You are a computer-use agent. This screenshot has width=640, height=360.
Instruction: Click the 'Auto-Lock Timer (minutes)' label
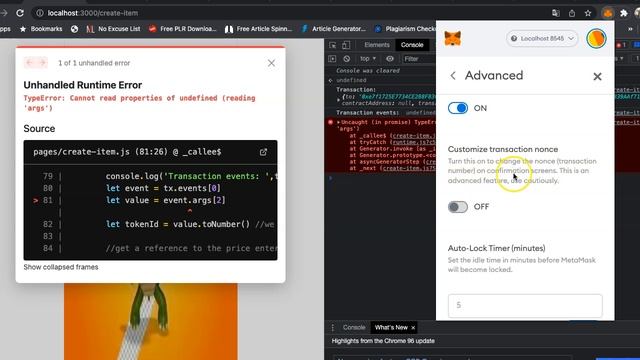coord(496,248)
